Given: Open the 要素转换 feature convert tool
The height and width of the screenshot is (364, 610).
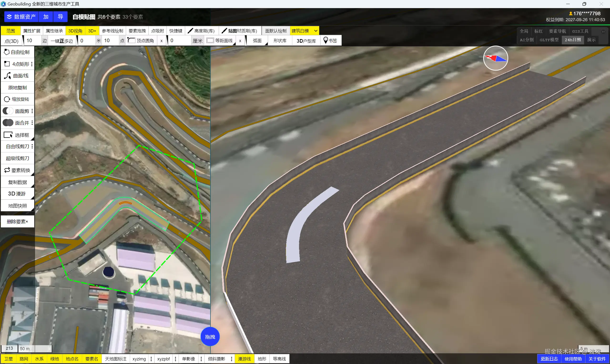Looking at the screenshot, I should [x=17, y=170].
